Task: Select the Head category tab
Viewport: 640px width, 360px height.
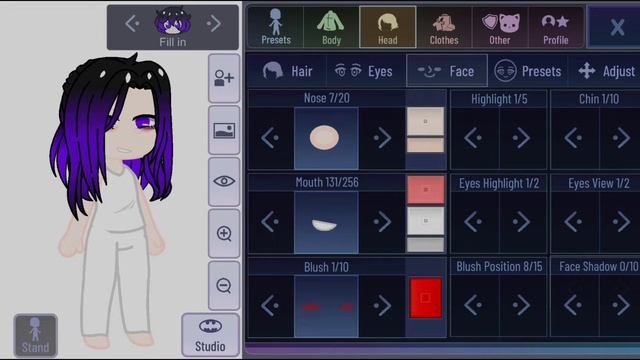Action: [x=387, y=27]
